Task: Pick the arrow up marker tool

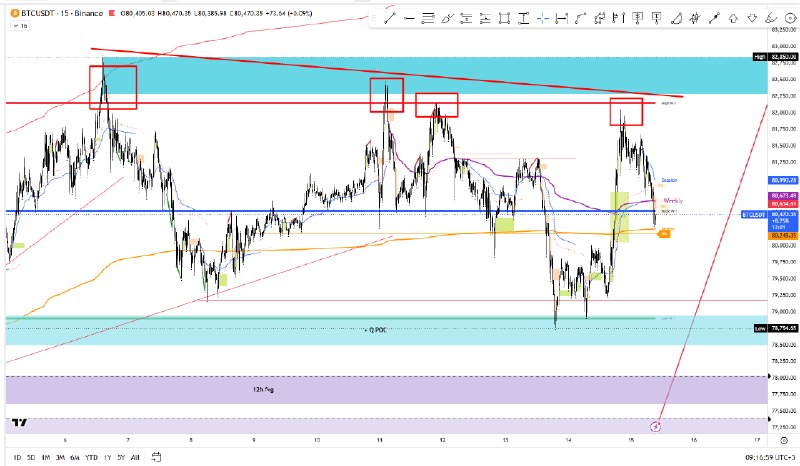Action: (733, 19)
